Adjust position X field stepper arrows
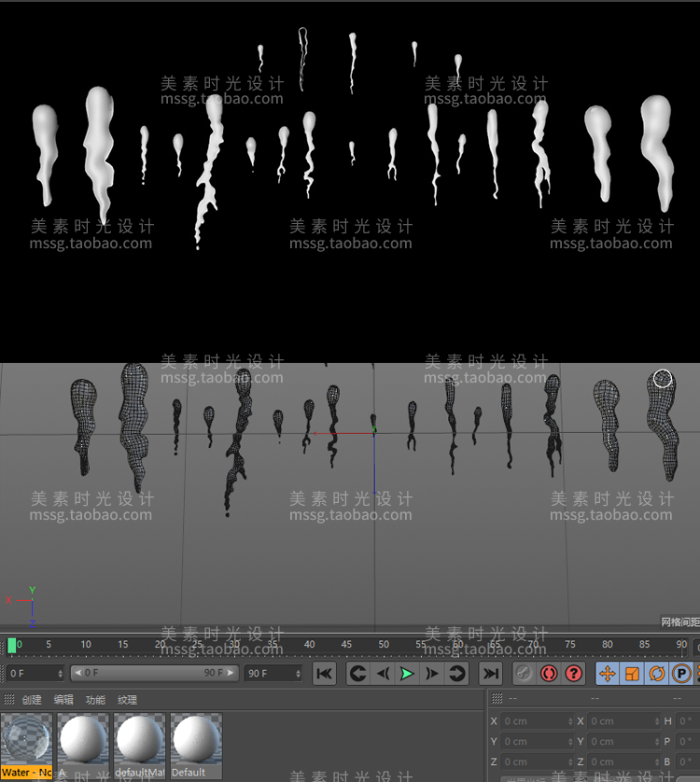The image size is (700, 782). point(570,721)
